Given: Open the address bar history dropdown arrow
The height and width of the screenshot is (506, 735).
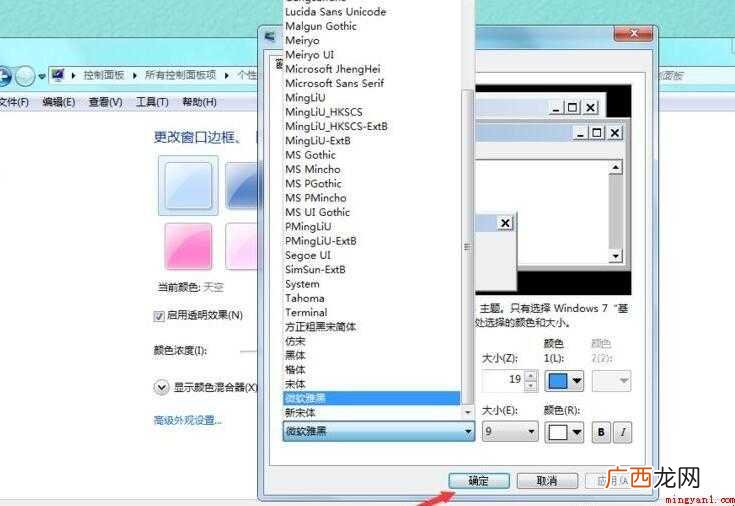Looking at the screenshot, I should [42, 76].
